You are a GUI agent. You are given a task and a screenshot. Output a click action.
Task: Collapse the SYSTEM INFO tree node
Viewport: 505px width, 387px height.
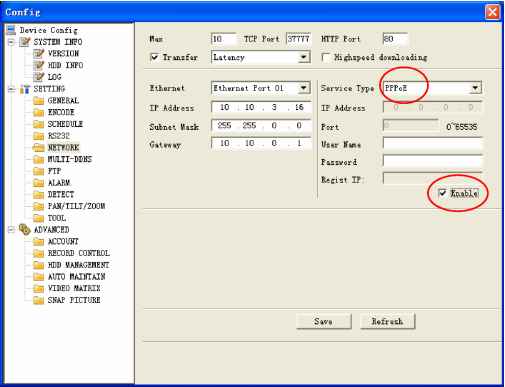[11, 42]
